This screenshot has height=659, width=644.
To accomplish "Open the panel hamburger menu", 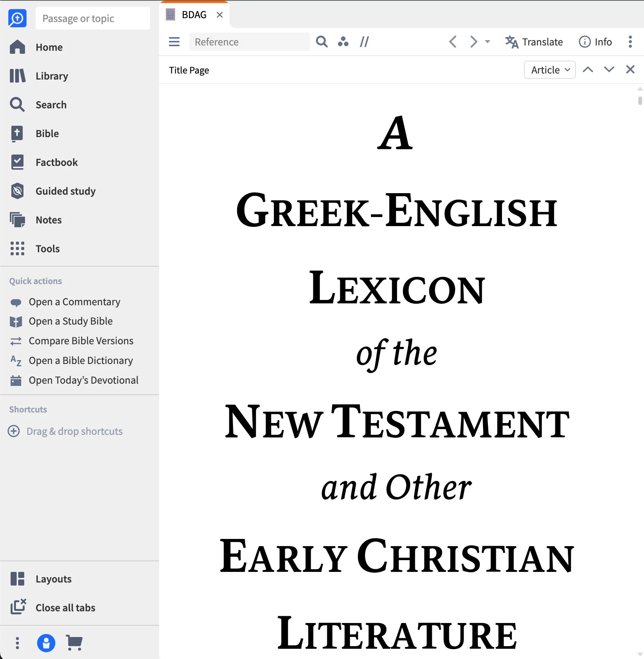I will click(174, 42).
